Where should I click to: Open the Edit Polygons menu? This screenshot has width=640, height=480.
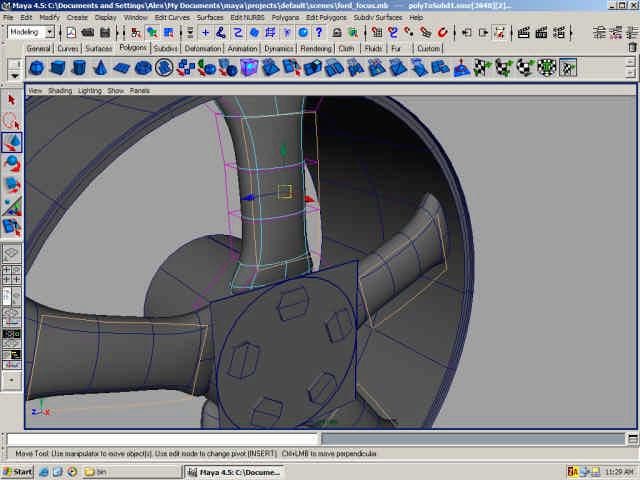point(325,17)
